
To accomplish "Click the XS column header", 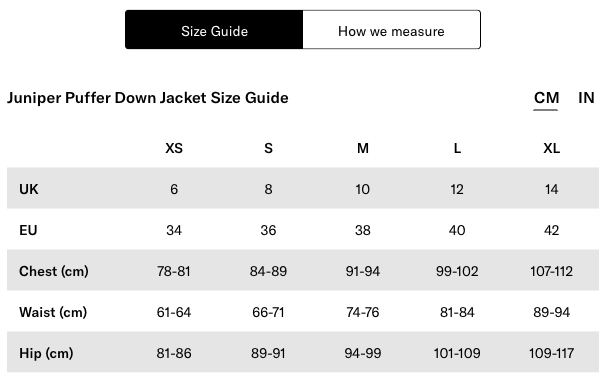I will click(174, 148).
